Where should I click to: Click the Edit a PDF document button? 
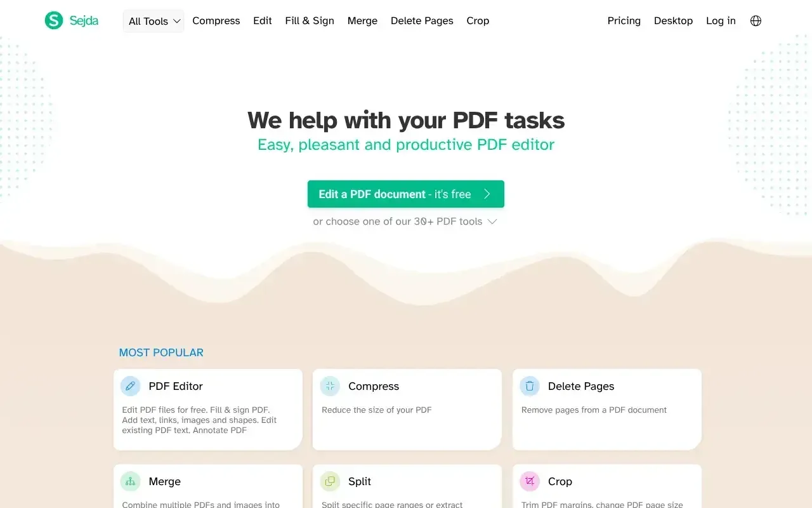(406, 194)
